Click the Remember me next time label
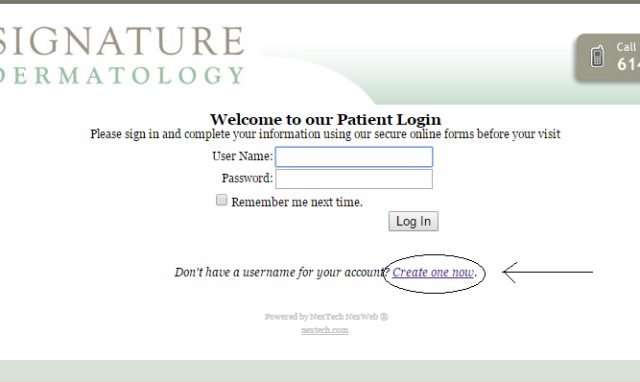 pyautogui.click(x=297, y=202)
